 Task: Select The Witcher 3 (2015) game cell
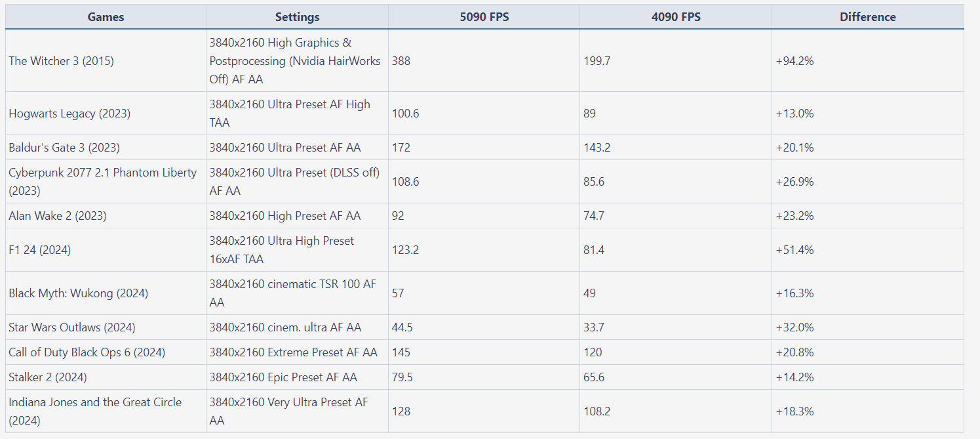pyautogui.click(x=61, y=61)
